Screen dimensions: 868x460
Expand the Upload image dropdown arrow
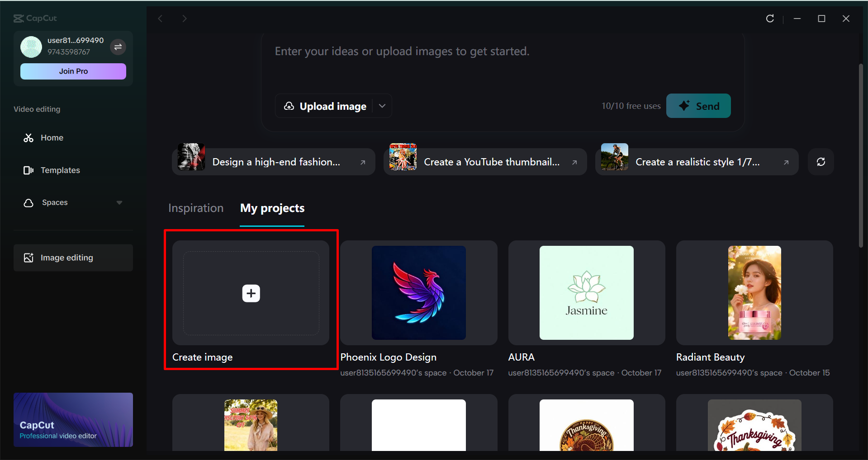click(x=382, y=106)
